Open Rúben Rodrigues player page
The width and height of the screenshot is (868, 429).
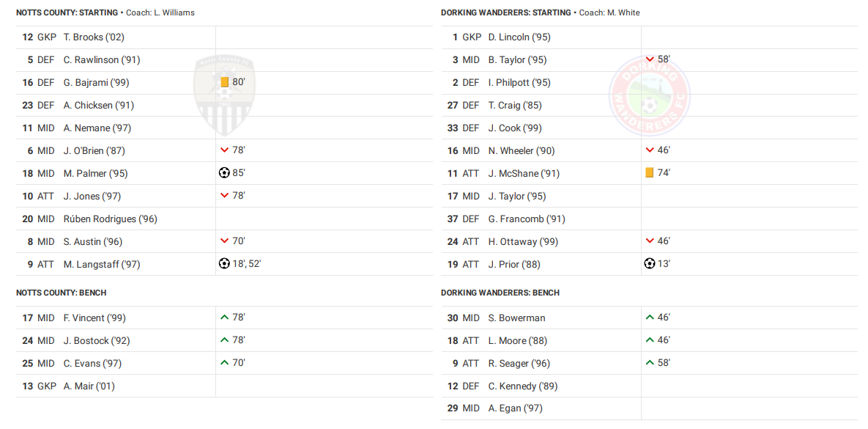pos(110,219)
